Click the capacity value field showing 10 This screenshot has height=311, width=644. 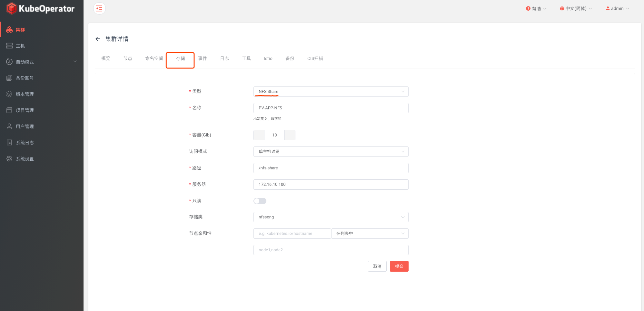[274, 135]
